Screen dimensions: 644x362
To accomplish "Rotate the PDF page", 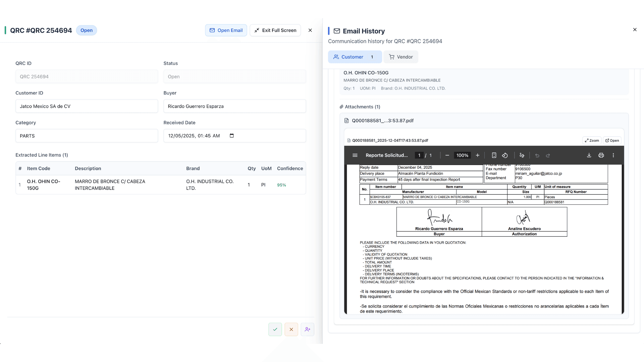I will pos(505,155).
